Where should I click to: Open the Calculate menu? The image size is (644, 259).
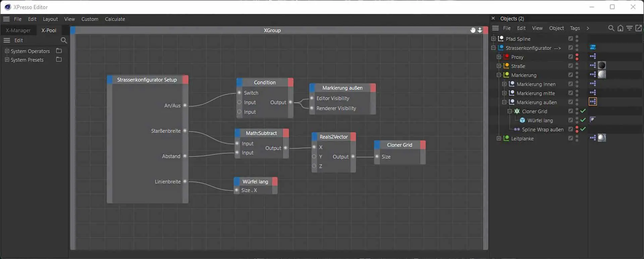[115, 19]
